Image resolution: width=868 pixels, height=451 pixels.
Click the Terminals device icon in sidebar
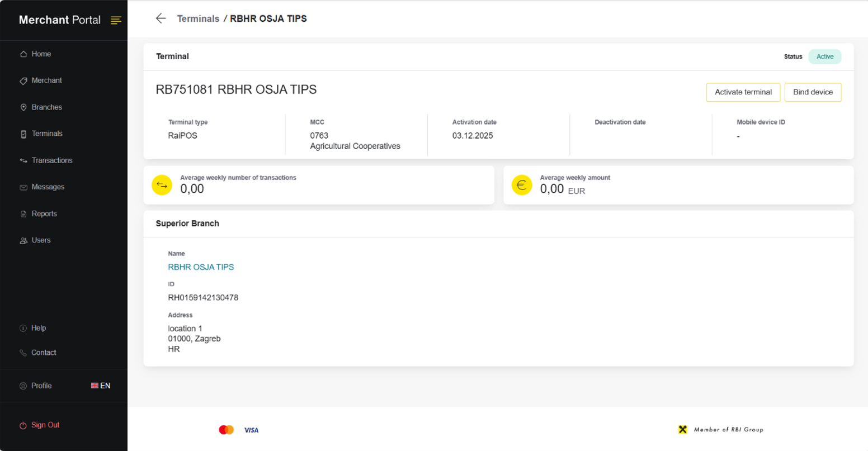pos(23,134)
